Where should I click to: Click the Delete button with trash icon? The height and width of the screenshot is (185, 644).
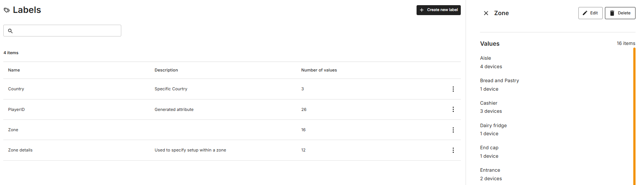coord(620,13)
